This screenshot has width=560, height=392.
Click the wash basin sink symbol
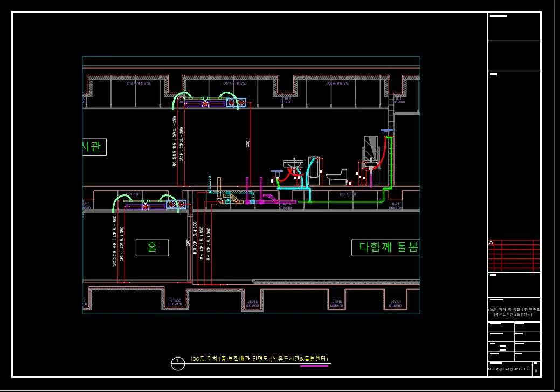pos(293,164)
